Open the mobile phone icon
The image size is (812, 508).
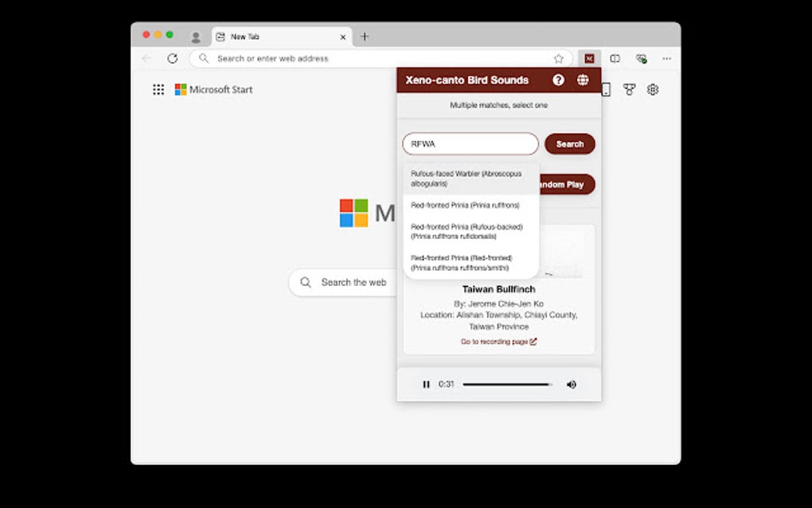pyautogui.click(x=607, y=90)
